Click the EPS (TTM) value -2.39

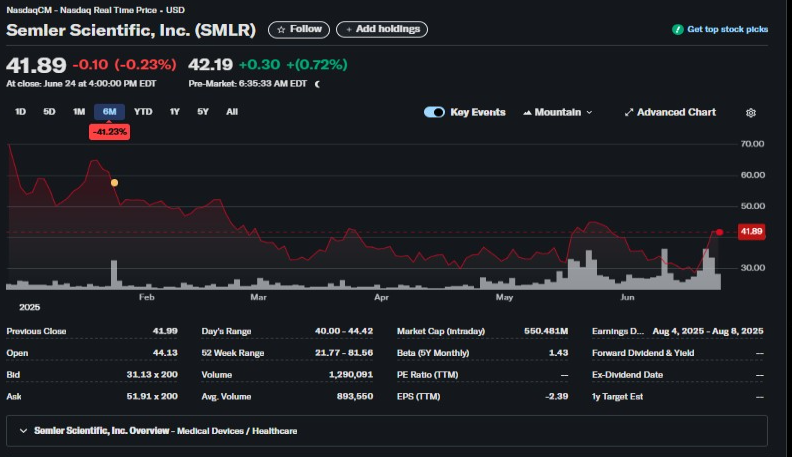coord(557,396)
